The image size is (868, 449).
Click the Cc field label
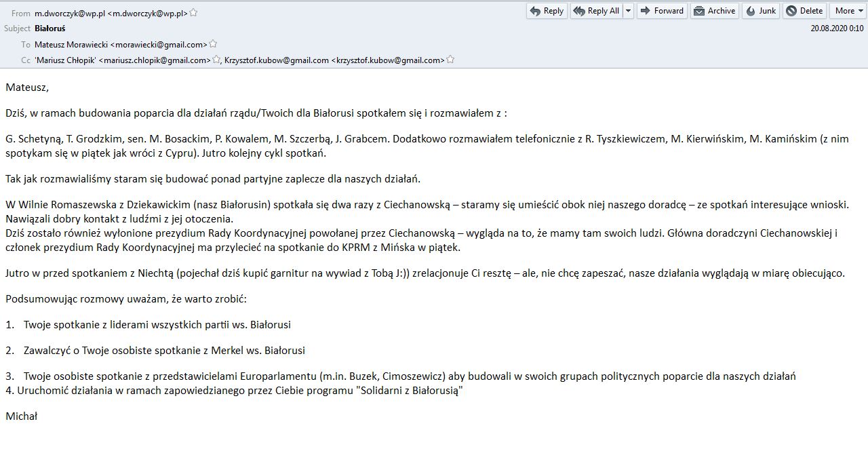pyautogui.click(x=26, y=60)
